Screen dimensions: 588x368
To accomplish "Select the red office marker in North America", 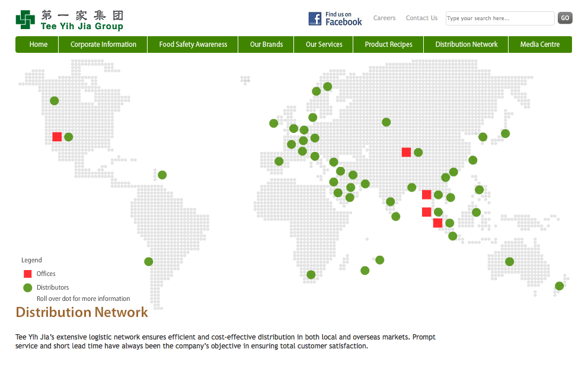I will pos(57,137).
